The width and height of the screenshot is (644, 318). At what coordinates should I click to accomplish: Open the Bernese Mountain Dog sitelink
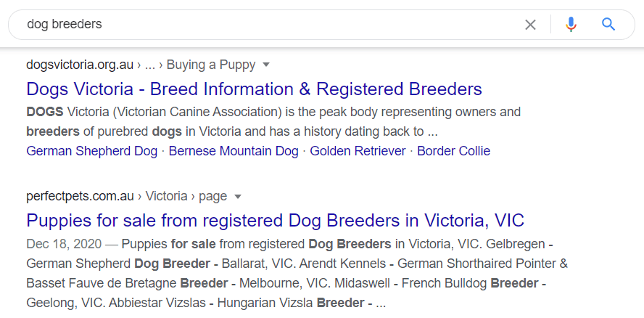234,151
